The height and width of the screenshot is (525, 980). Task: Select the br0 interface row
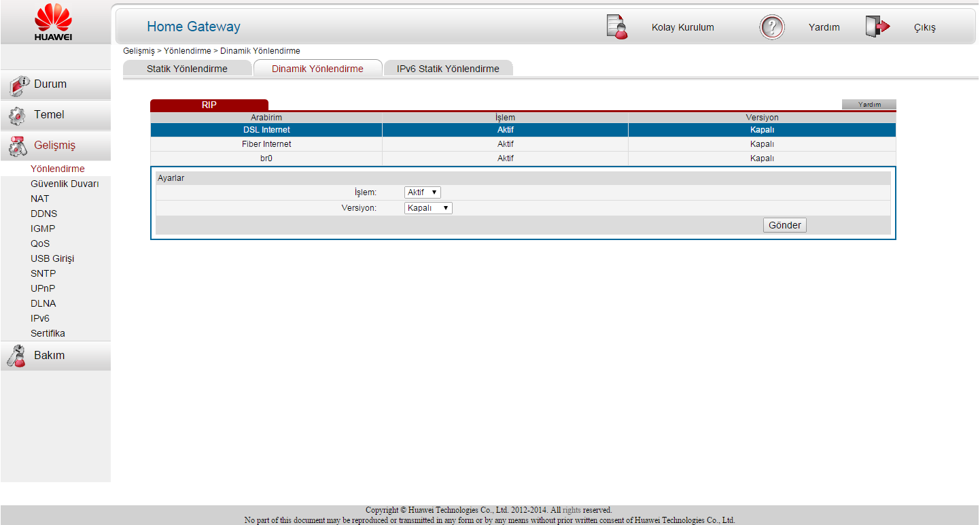(523, 158)
